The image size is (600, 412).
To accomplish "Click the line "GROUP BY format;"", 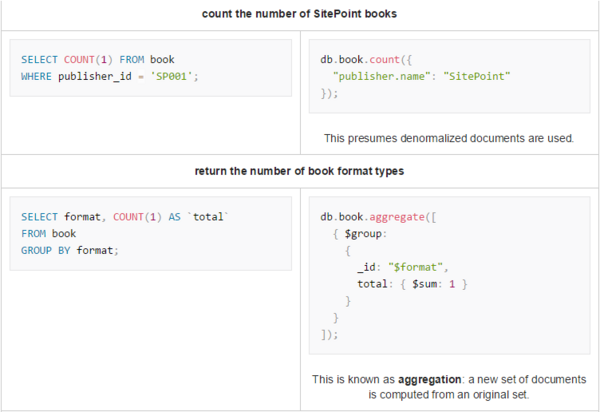I will click(x=70, y=251).
